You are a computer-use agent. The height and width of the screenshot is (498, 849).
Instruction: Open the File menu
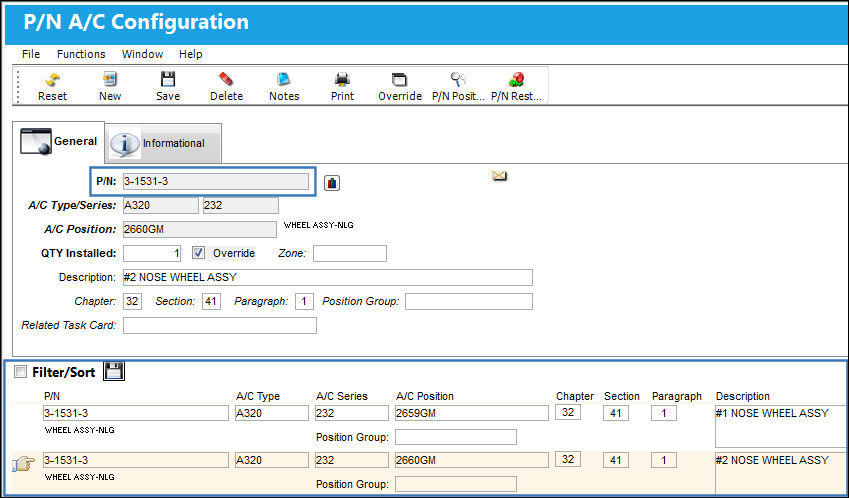(31, 54)
